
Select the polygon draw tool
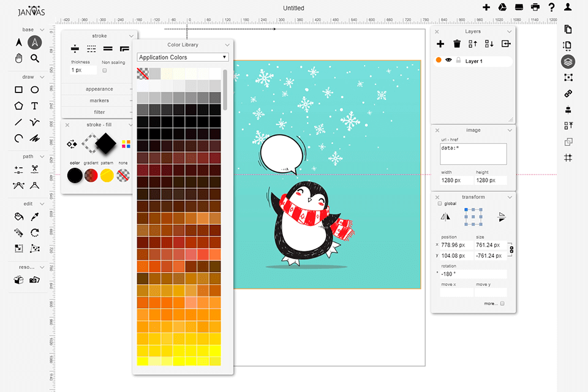[18, 106]
